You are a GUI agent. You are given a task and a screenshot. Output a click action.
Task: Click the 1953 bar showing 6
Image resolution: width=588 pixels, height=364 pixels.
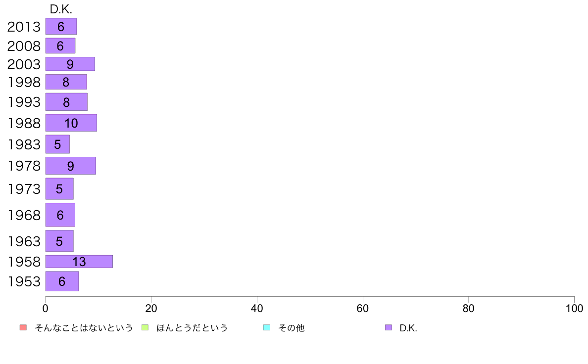(62, 281)
